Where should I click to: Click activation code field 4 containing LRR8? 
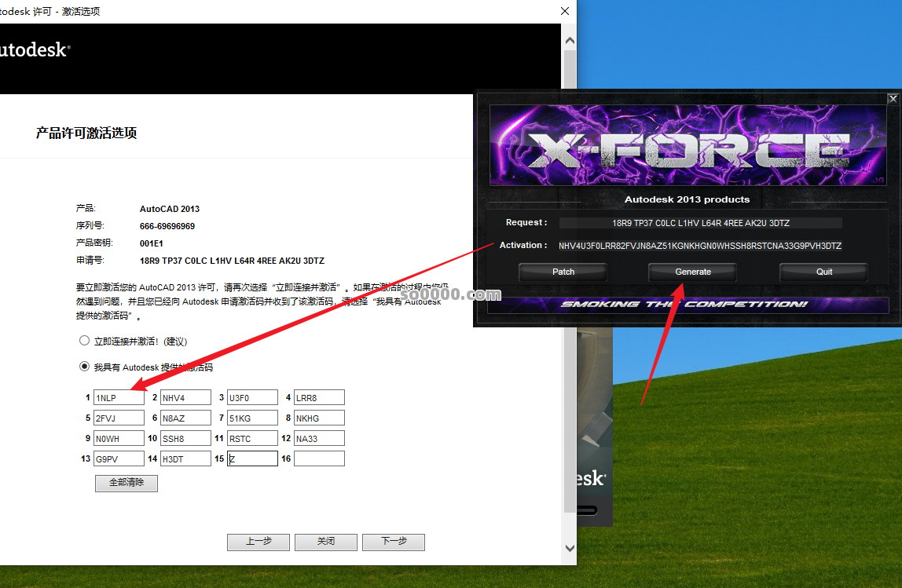[x=319, y=397]
